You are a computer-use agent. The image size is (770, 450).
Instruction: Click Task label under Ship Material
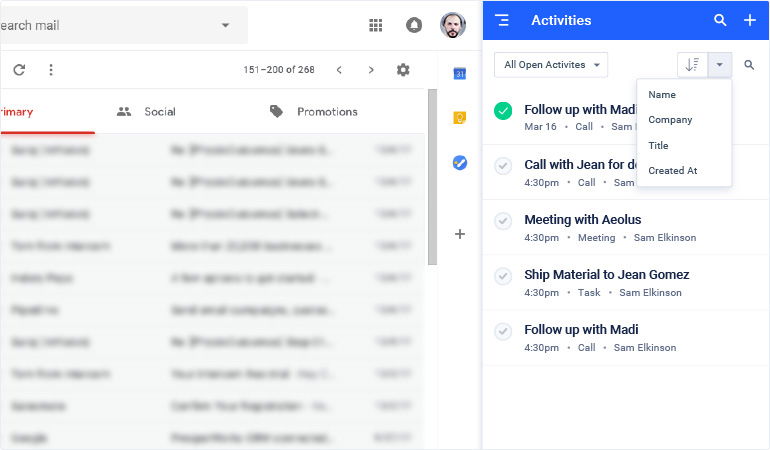[589, 293]
